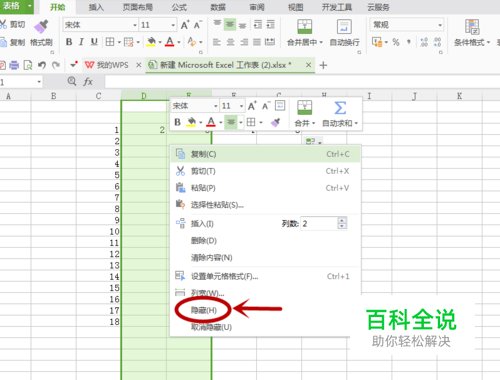
Task: Open the font color dropdown arrow in the ribbon
Action: [x=179, y=42]
